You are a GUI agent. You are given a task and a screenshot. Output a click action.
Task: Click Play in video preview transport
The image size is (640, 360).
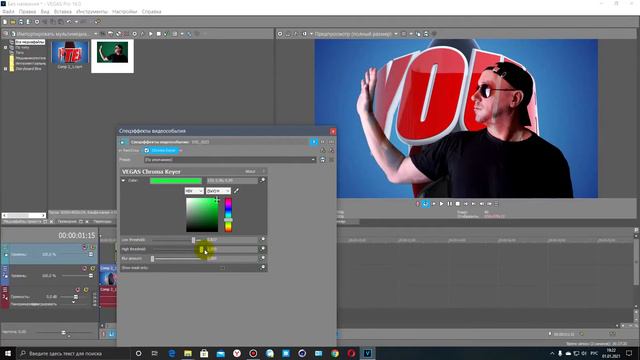point(441,204)
